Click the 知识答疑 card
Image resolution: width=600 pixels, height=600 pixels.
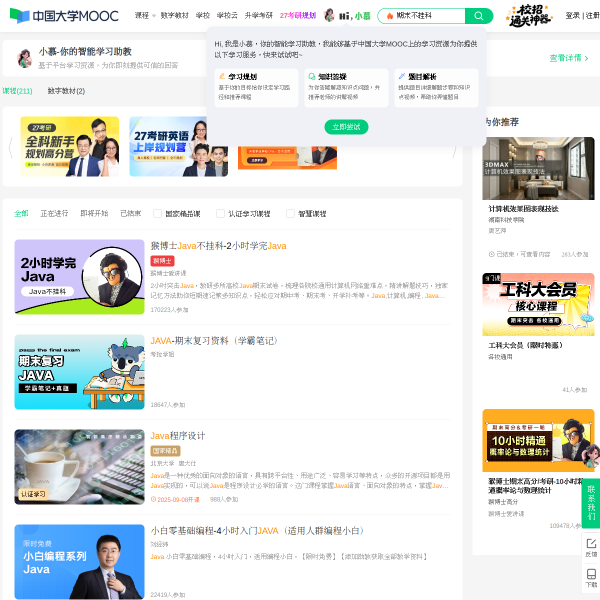pos(346,88)
